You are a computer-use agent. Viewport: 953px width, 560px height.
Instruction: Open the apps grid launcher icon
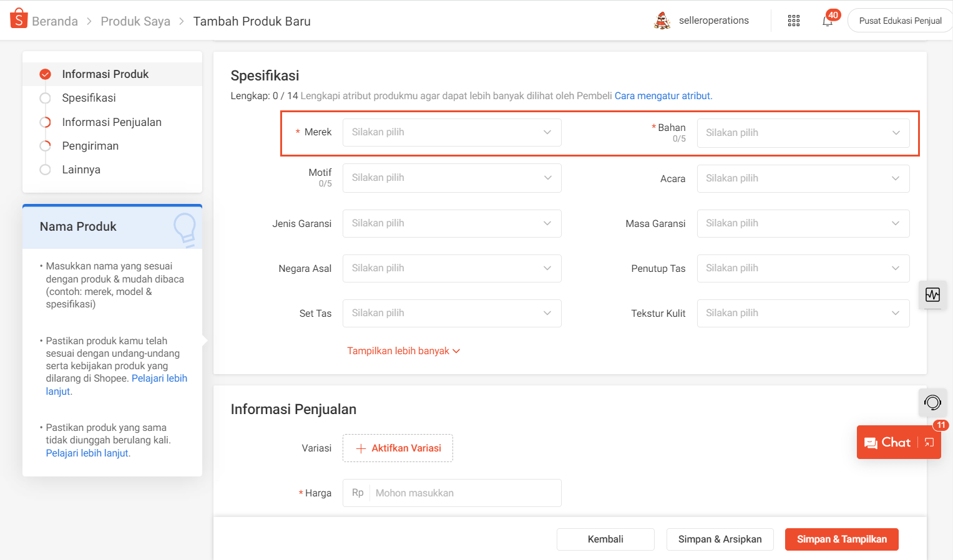click(793, 20)
